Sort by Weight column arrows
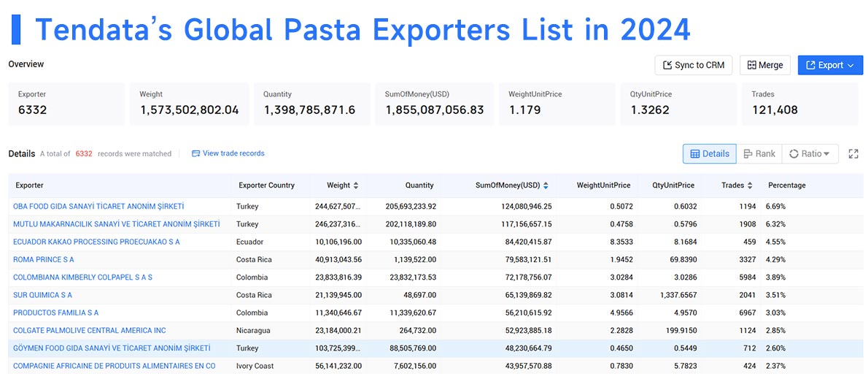The width and height of the screenshot is (868, 379). click(x=356, y=185)
